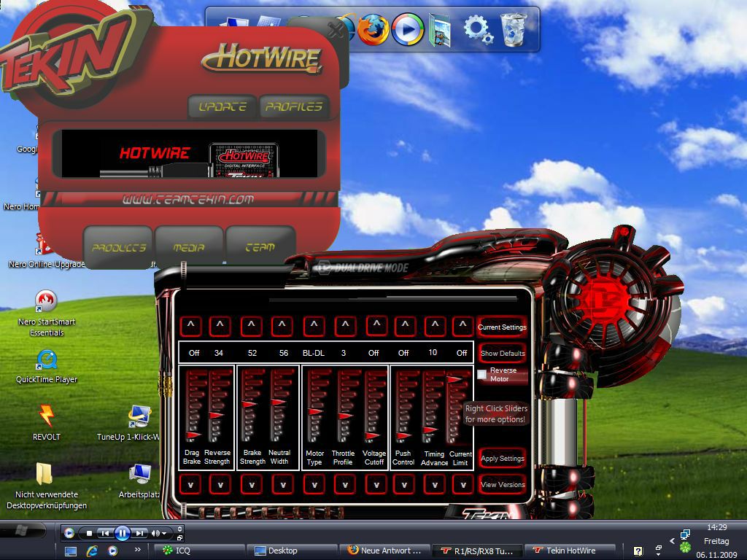Switch to Tekin HotWire taskbar button

(x=570, y=551)
